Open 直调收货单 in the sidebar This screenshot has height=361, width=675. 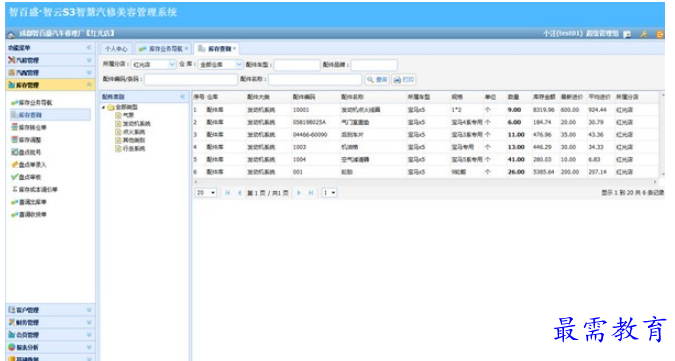coord(29,215)
